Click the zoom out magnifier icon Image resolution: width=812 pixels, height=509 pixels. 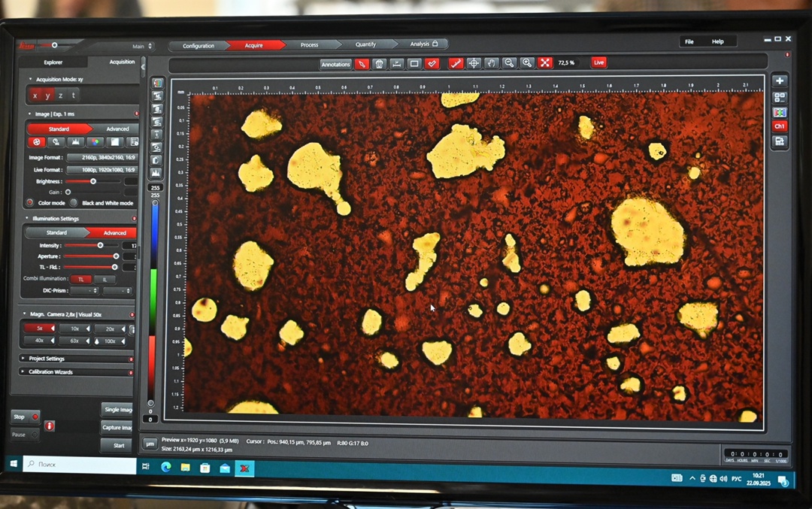click(510, 63)
